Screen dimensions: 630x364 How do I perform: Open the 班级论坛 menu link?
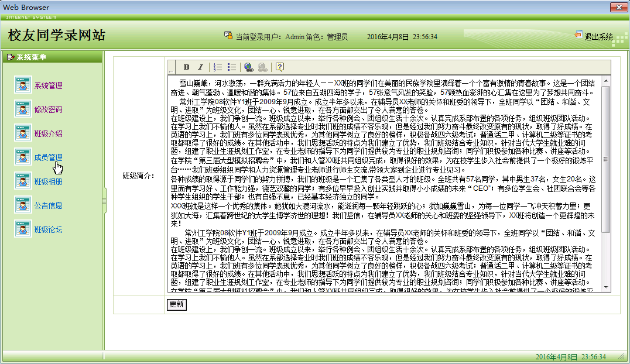pyautogui.click(x=48, y=230)
